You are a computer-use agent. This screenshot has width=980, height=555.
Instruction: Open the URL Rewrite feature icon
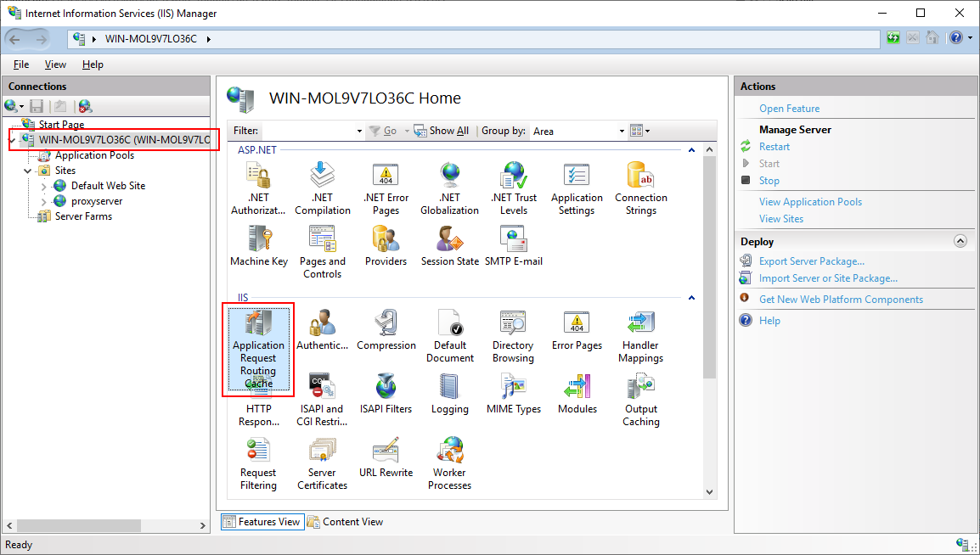(x=386, y=458)
